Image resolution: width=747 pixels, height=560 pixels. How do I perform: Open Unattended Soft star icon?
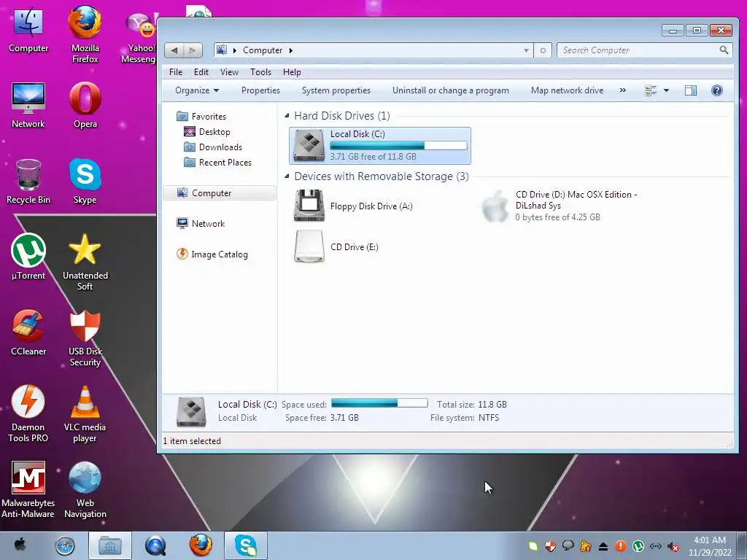(x=85, y=262)
